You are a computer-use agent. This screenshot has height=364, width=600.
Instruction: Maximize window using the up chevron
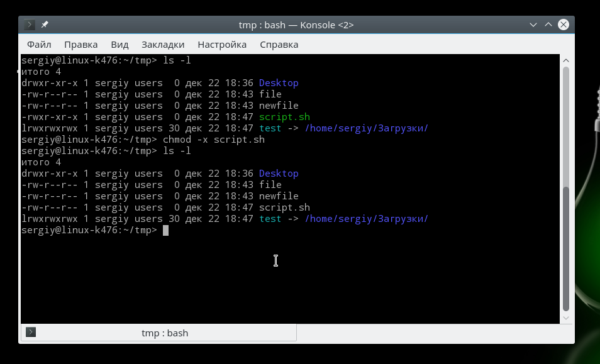[x=548, y=25]
